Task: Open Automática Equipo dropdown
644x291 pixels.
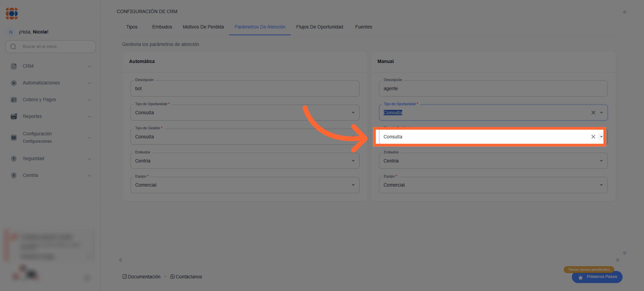Action: tap(353, 185)
